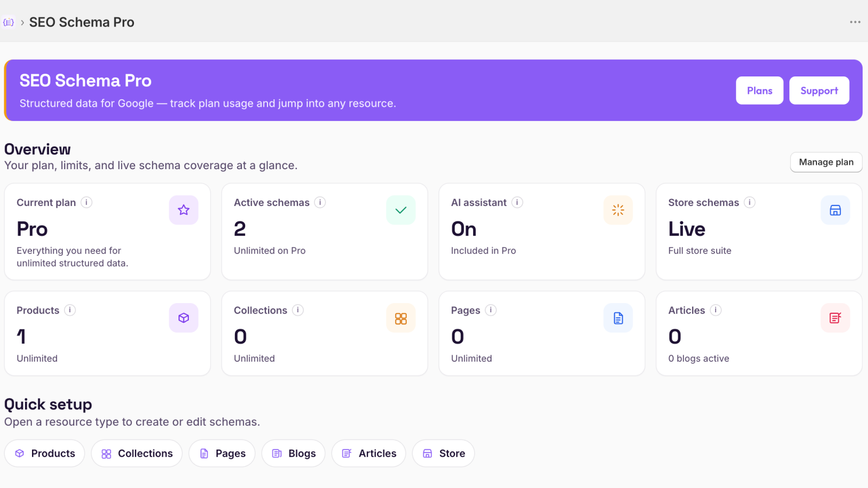Click the document icon on Pages card
This screenshot has width=868, height=488.
tap(618, 318)
